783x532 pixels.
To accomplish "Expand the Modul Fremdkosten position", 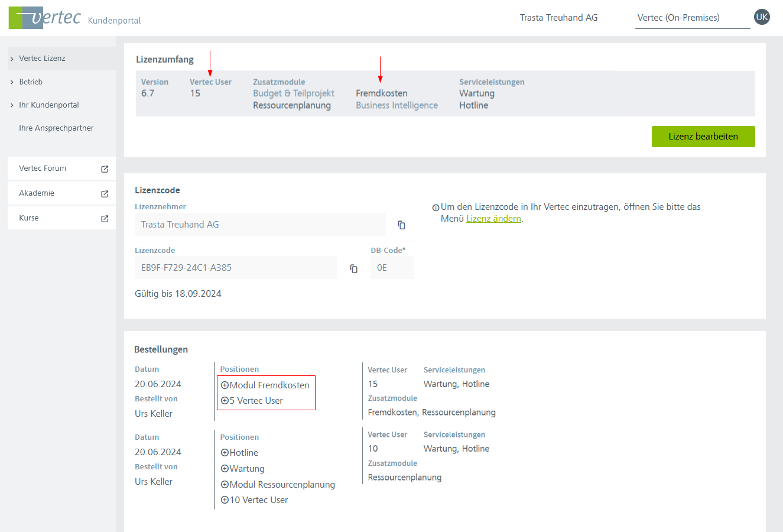I will [x=225, y=385].
